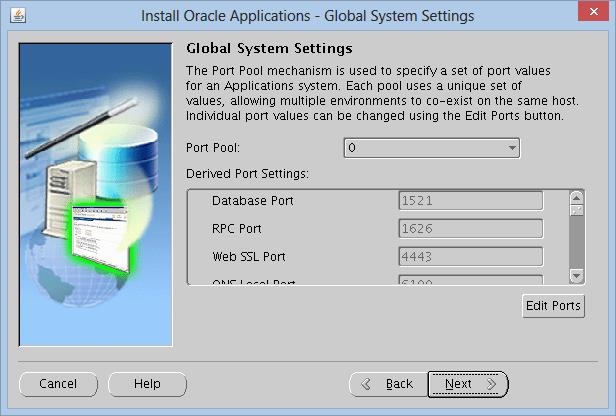Click the 'RPC Port' label
The image size is (616, 416).
[236, 229]
